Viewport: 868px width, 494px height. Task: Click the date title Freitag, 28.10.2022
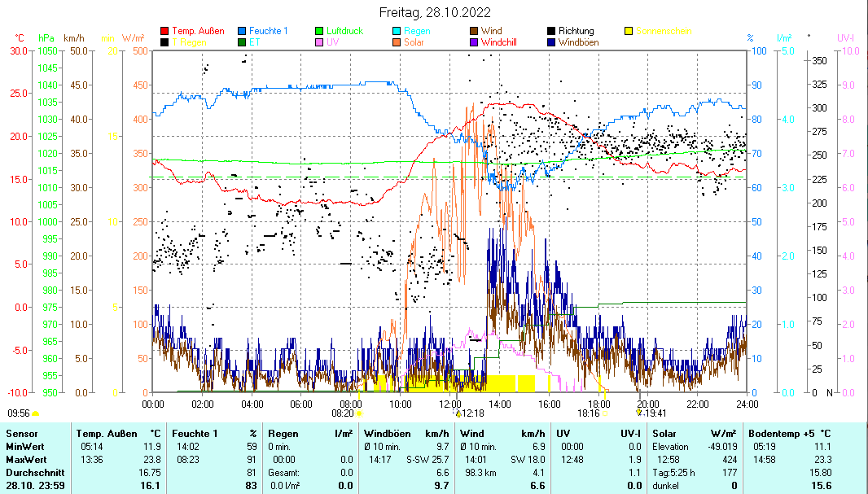(x=435, y=12)
